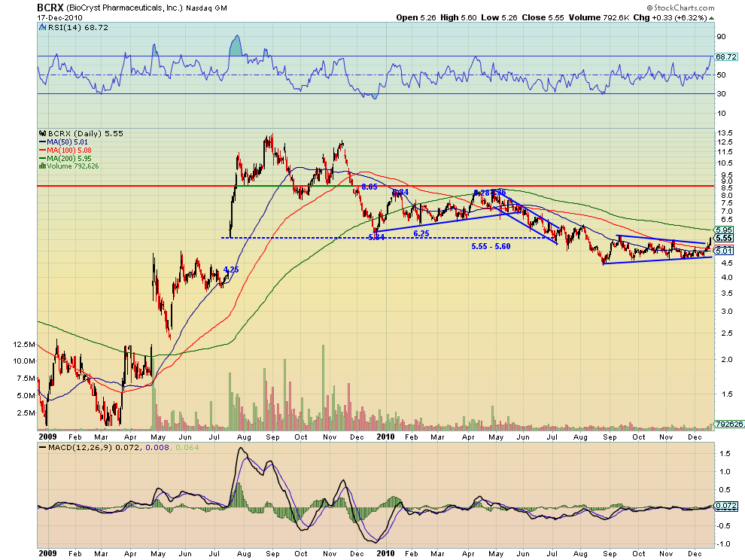Viewport: 745px width, 560px height.
Task: Click the 5.01 MA(50) price tag
Action: pos(724,251)
